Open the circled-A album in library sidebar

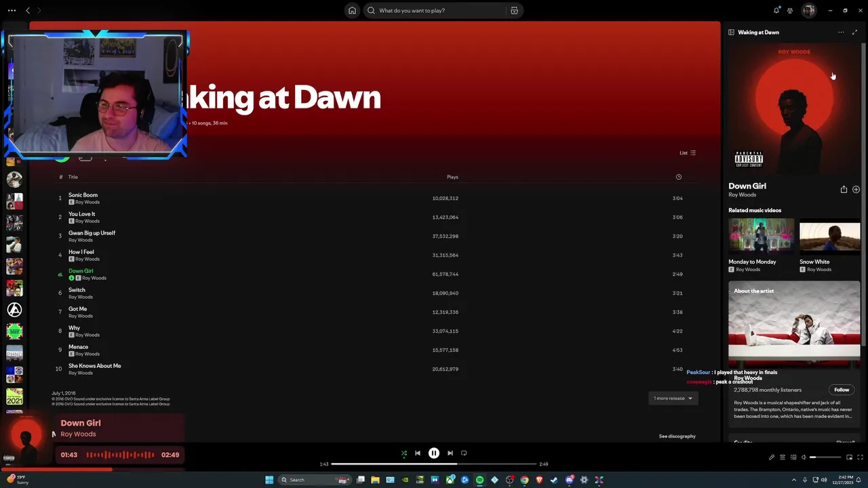(14, 310)
